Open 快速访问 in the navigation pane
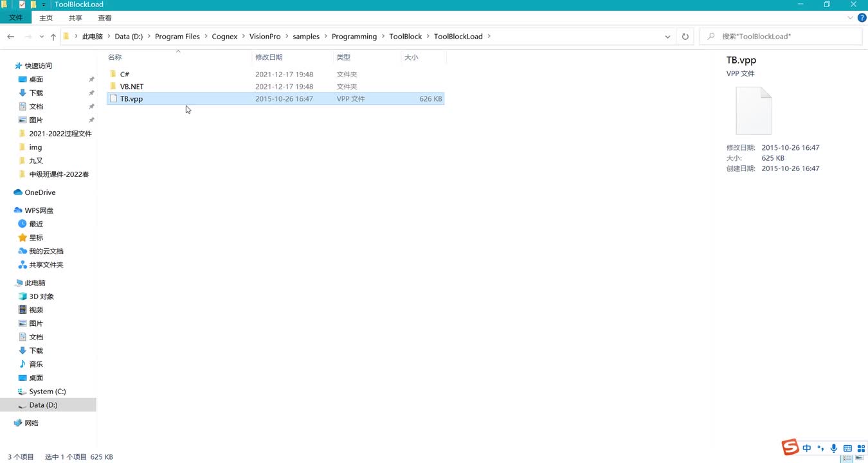This screenshot has height=463, width=868. [39, 66]
